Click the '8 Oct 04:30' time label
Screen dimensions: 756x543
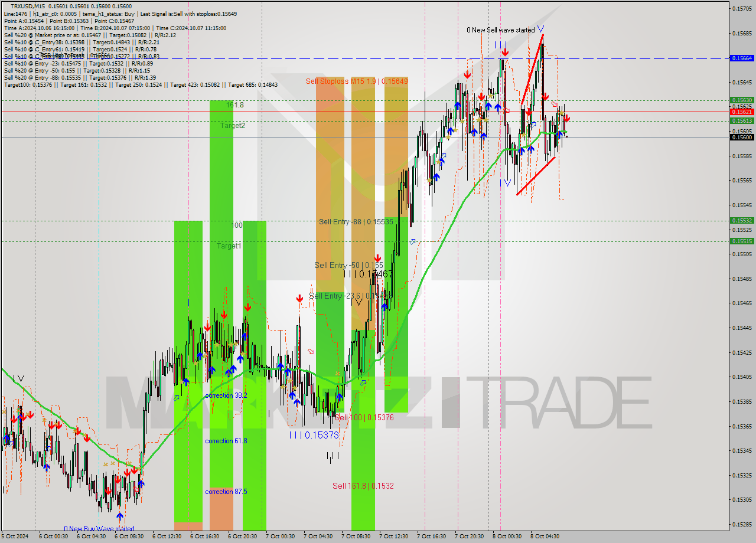click(x=545, y=537)
